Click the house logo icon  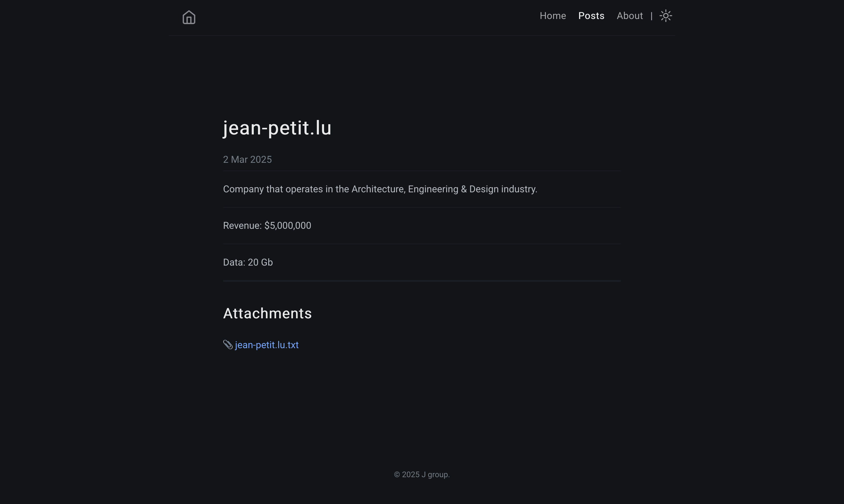[189, 17]
